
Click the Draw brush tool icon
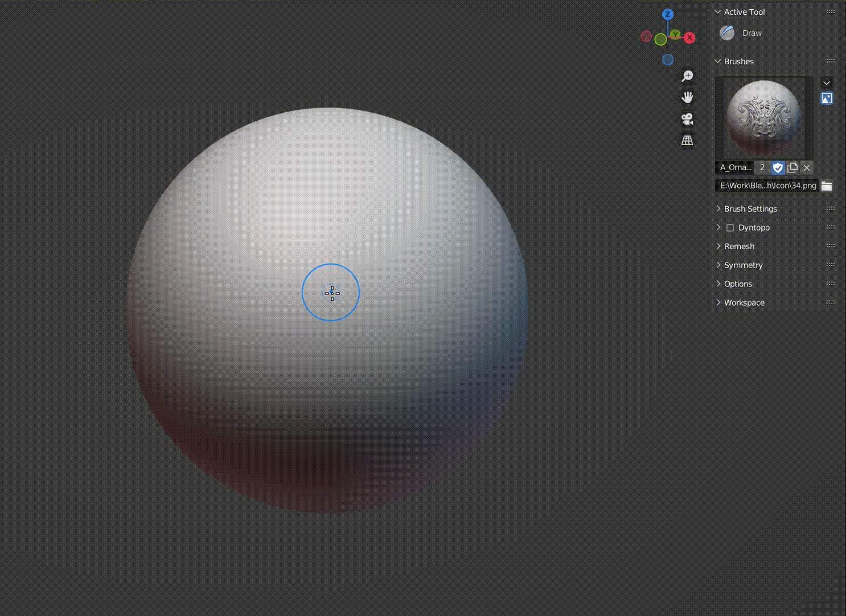pyautogui.click(x=727, y=33)
